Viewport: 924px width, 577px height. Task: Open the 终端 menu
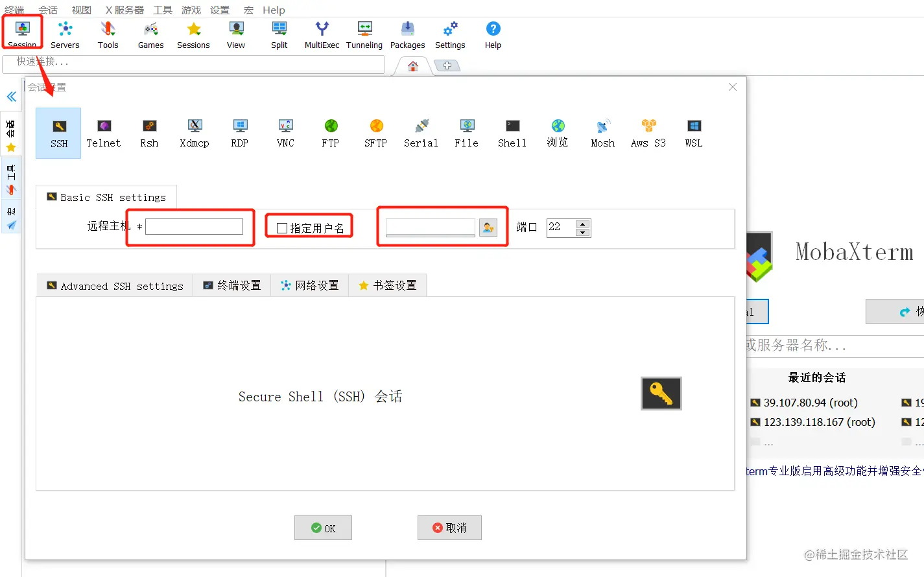[14, 10]
